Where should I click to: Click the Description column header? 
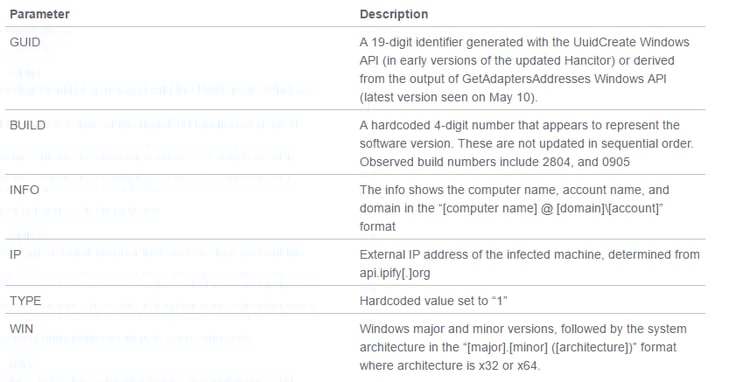pyautogui.click(x=394, y=14)
